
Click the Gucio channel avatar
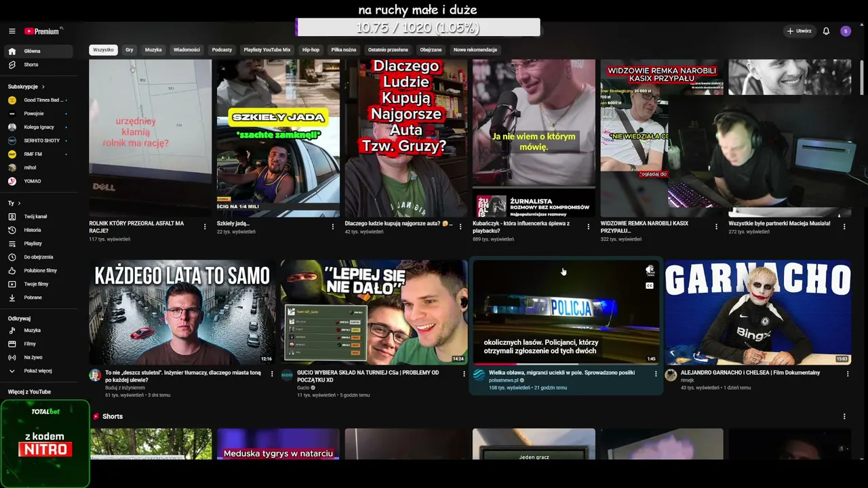pyautogui.click(x=287, y=375)
